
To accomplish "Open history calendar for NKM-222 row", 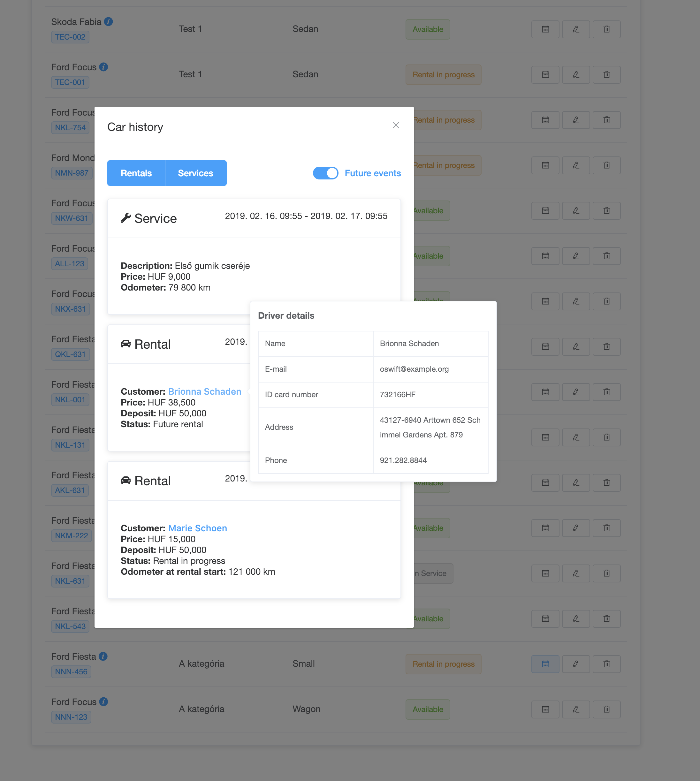I will 545,528.
